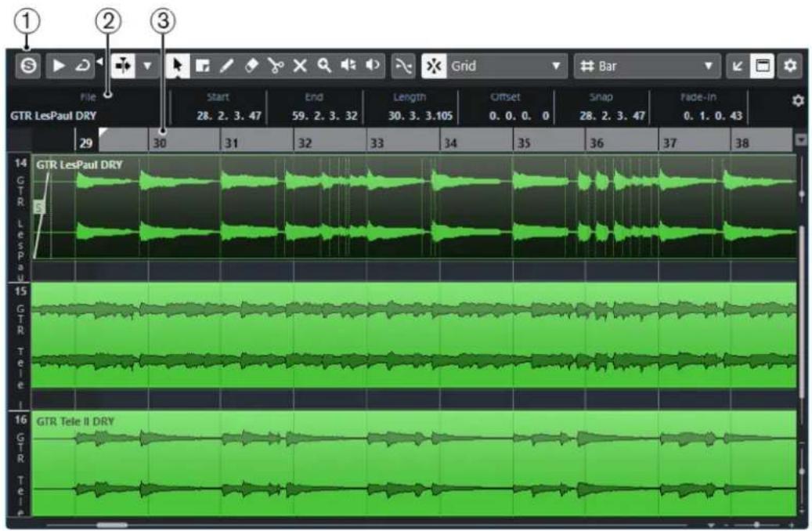Viewport: 812px width, 531px height.
Task: Open toolbar setup gear icon
Action: click(x=790, y=66)
